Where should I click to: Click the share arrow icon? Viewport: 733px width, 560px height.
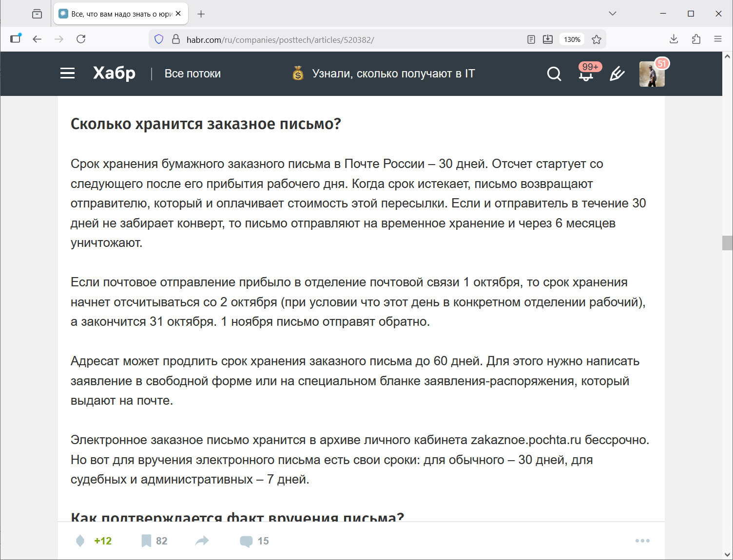point(202,541)
